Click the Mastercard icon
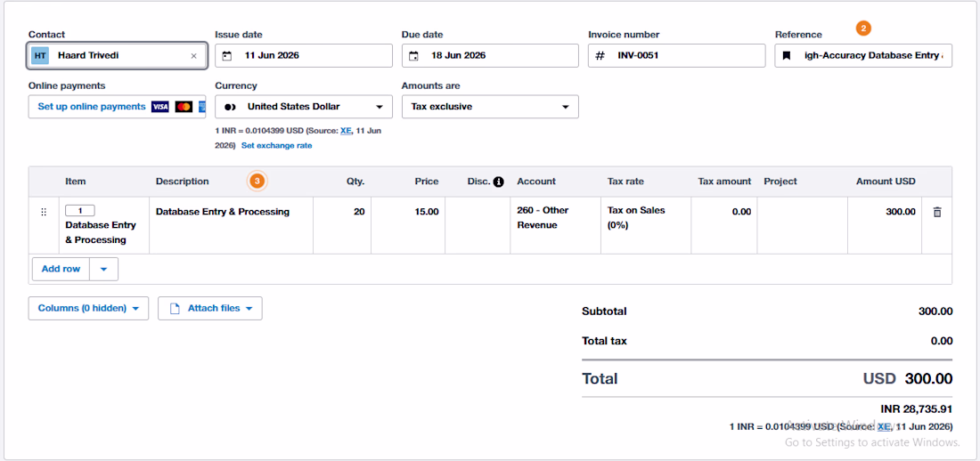 [184, 107]
